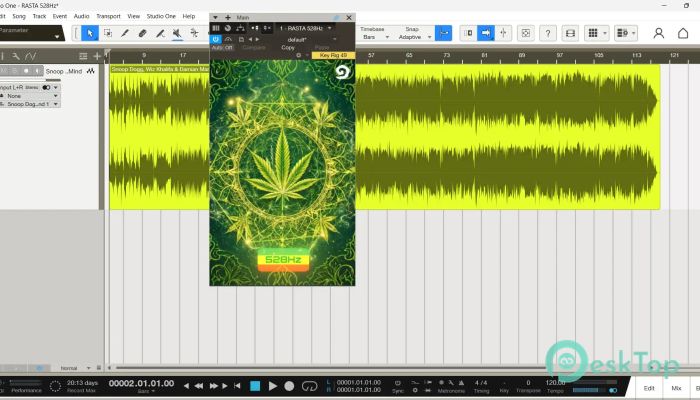The image size is (700, 400).
Task: Open Snap Adaptive dropdown
Action: [414, 37]
